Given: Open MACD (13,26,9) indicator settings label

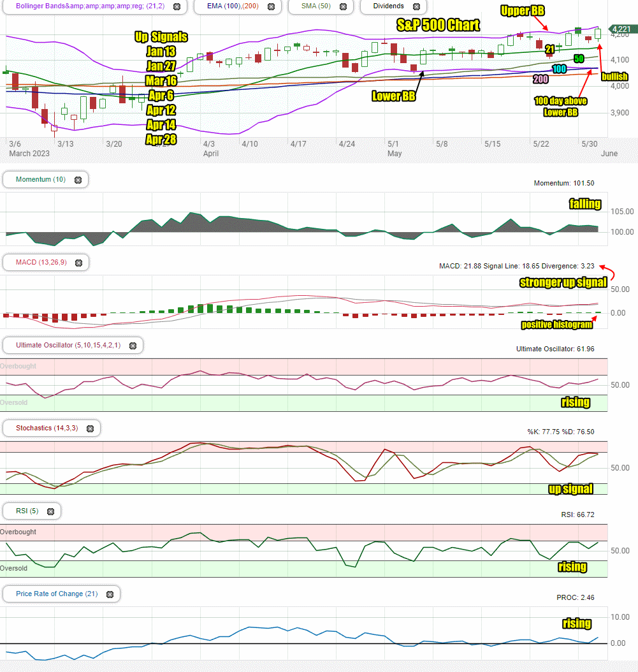Looking at the screenshot, I should point(41,262).
